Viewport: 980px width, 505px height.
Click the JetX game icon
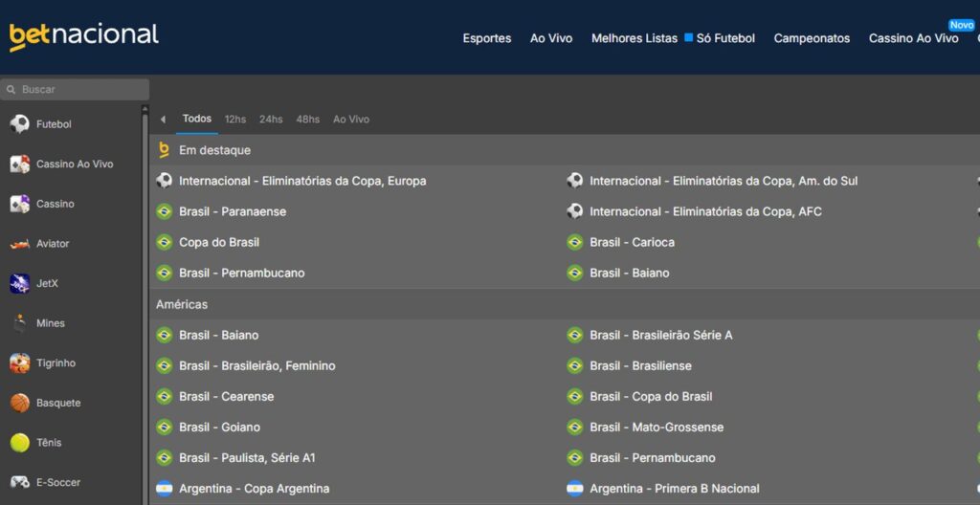point(20,284)
